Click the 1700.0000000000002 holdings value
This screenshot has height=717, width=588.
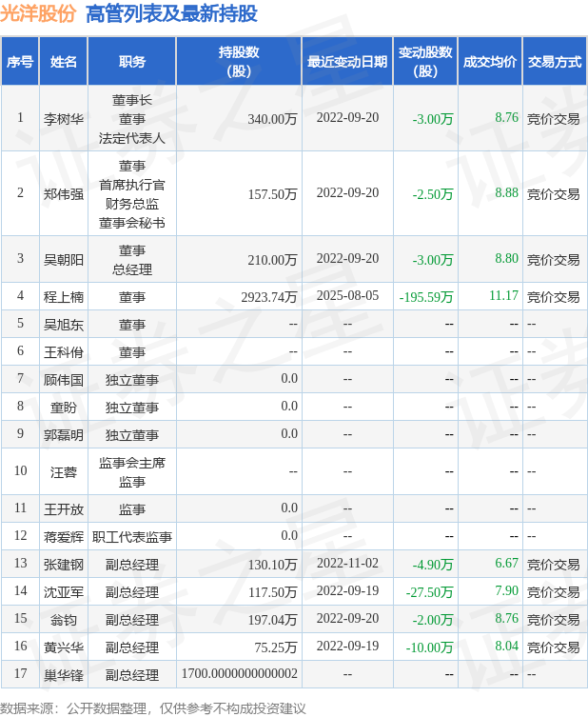click(240, 673)
